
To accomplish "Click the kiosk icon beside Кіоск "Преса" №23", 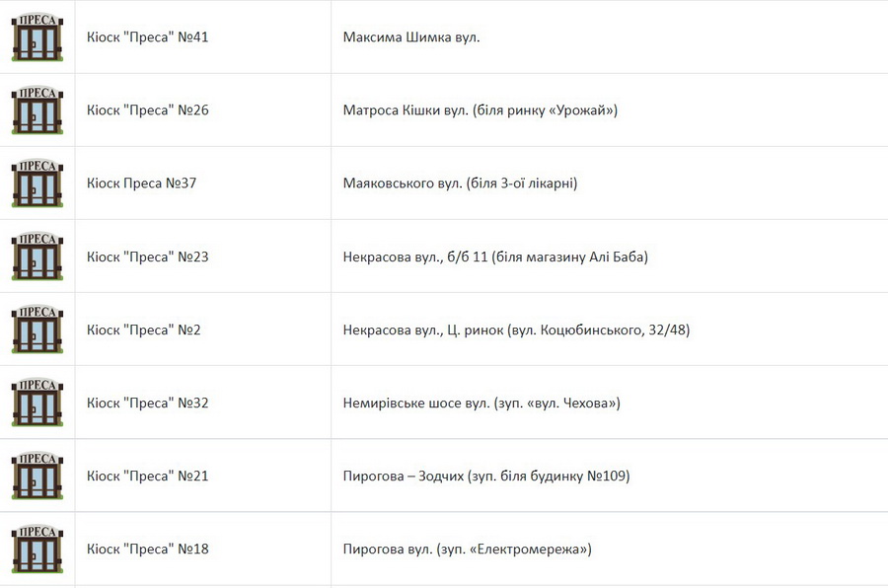I will pos(37,257).
